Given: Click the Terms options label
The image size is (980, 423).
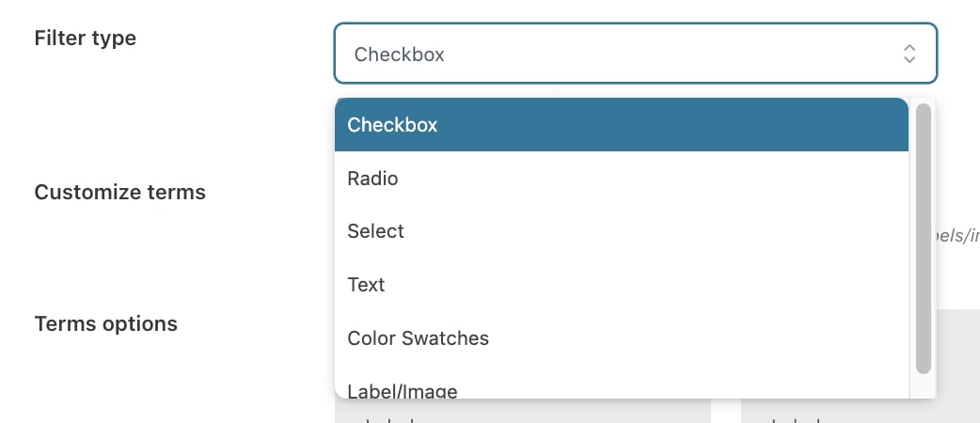Looking at the screenshot, I should pos(106,324).
